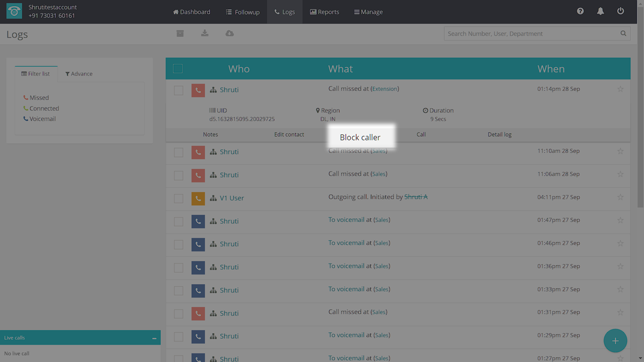Filter logs by Voicemail

point(42,119)
